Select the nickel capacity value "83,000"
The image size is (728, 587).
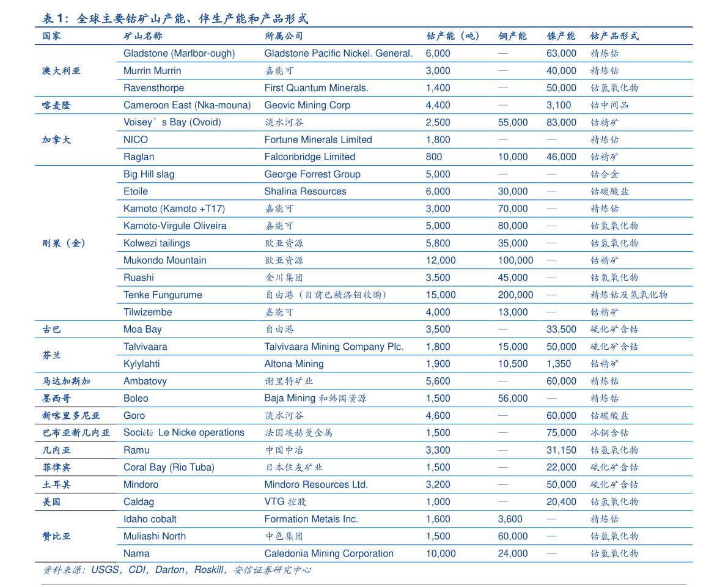tap(561, 123)
